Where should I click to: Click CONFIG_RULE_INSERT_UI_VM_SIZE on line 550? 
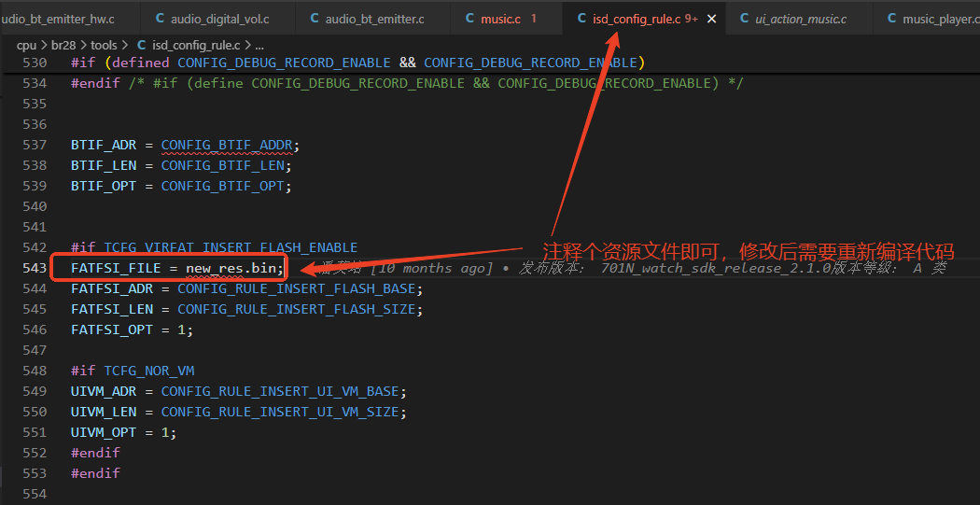click(x=280, y=413)
